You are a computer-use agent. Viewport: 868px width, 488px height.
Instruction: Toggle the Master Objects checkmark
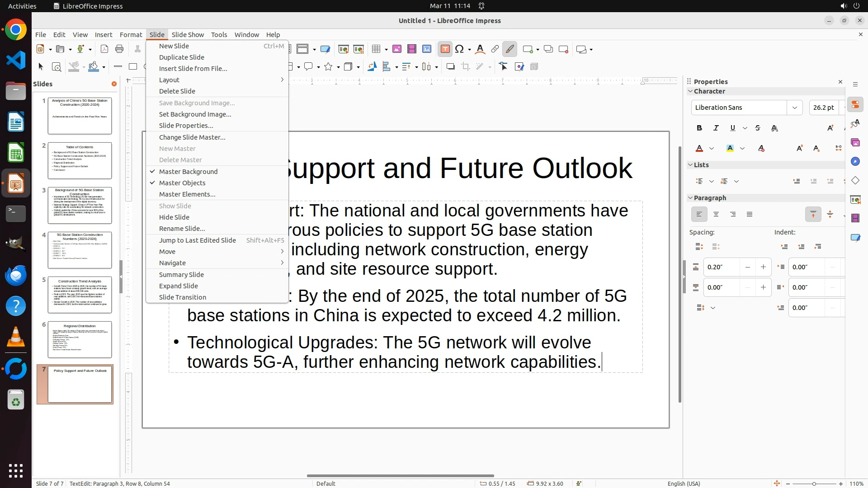click(182, 183)
